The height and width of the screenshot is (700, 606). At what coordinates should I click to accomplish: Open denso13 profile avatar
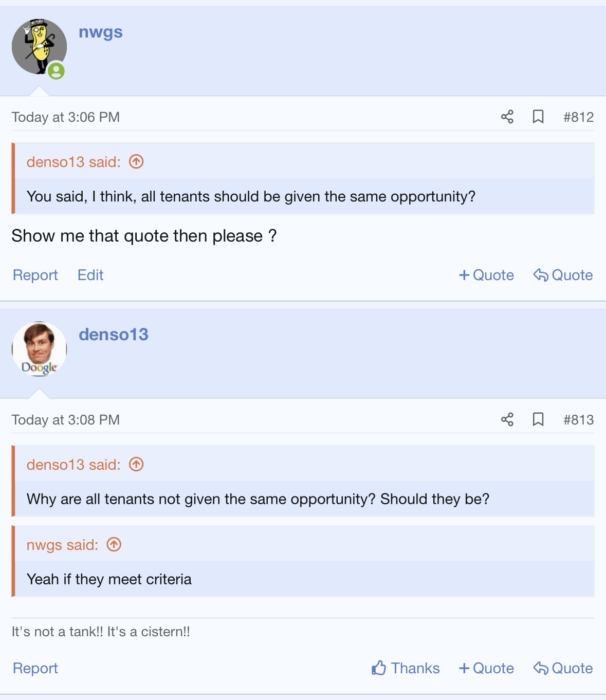(39, 349)
